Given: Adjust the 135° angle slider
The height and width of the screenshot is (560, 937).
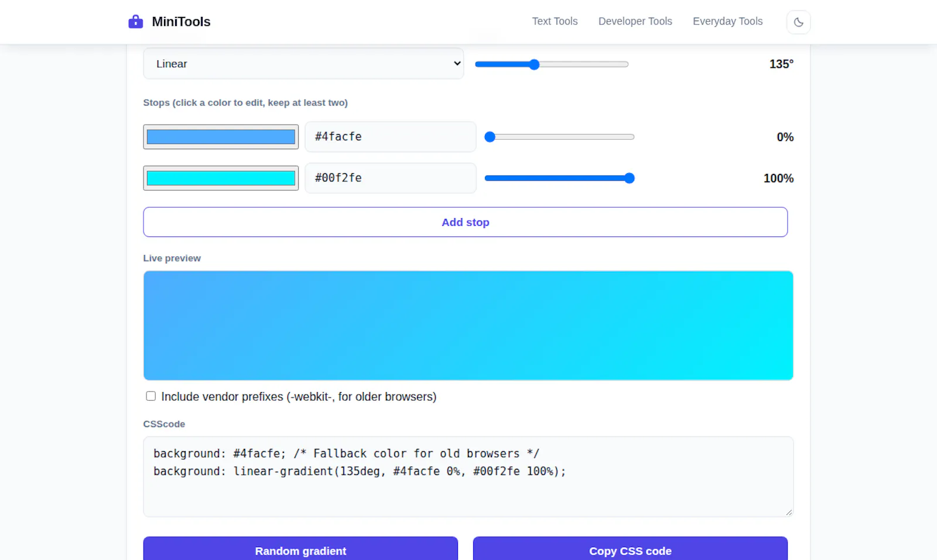Looking at the screenshot, I should click(x=552, y=64).
